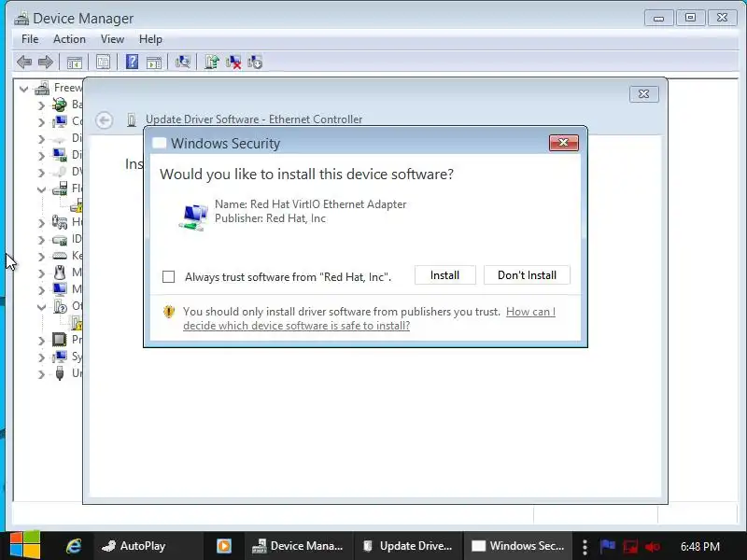Expand the Computer category (Co) in tree

point(41,122)
